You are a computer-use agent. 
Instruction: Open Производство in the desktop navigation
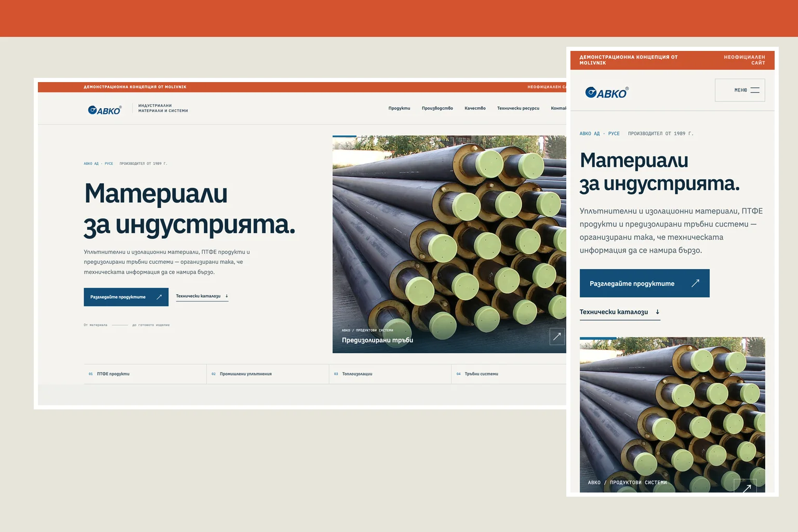(x=437, y=109)
